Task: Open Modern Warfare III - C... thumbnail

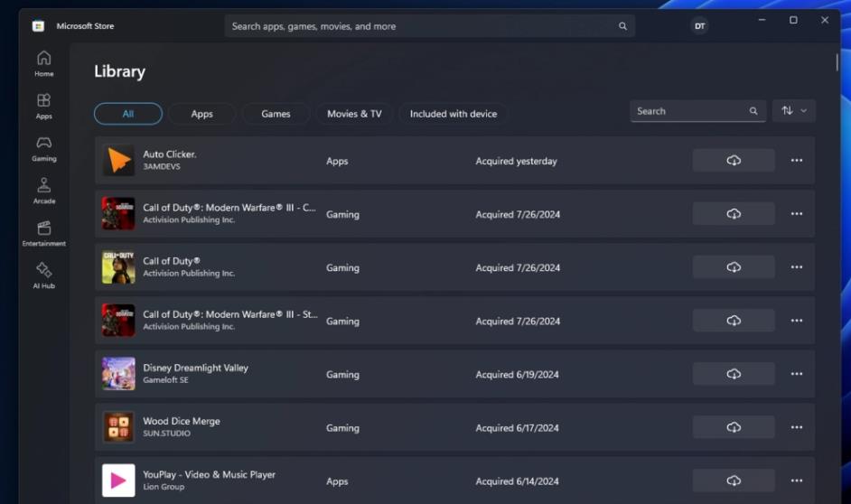Action: tap(118, 214)
